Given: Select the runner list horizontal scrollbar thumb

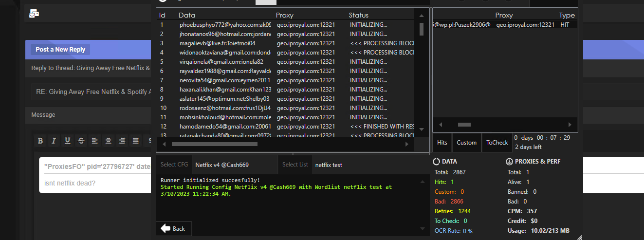Looking at the screenshot, I should click(x=215, y=144).
